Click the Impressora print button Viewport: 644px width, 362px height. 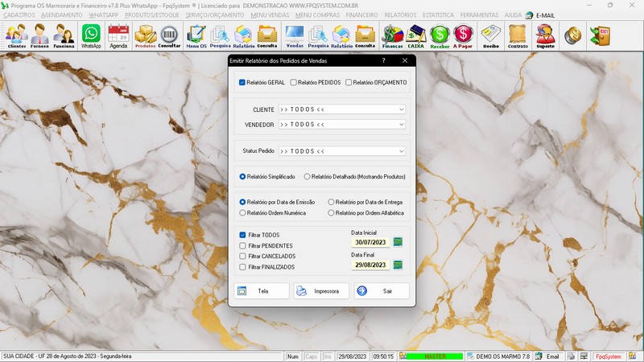pyautogui.click(x=321, y=291)
